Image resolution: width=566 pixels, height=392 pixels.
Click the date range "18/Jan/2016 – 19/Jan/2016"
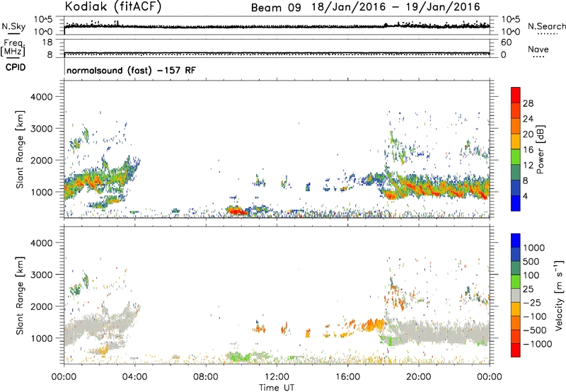click(396, 7)
